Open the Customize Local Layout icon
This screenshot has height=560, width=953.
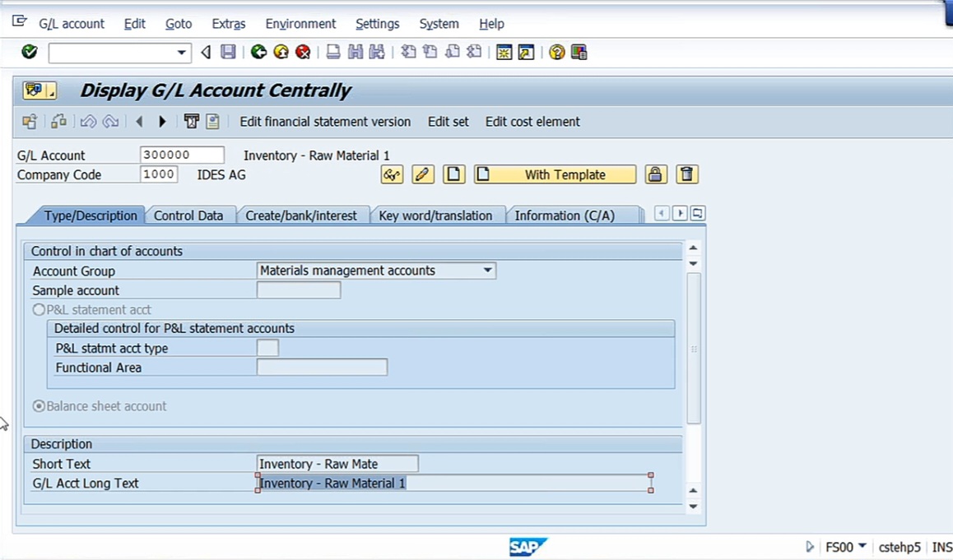click(579, 53)
